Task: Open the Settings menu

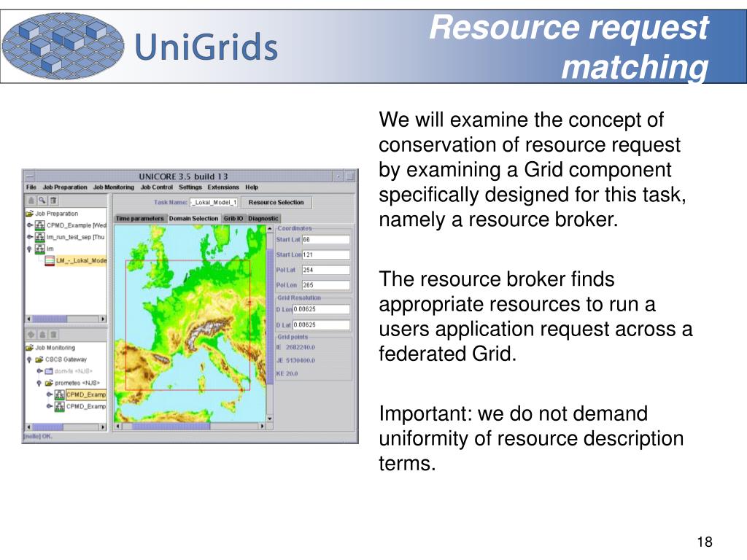Action: click(190, 187)
